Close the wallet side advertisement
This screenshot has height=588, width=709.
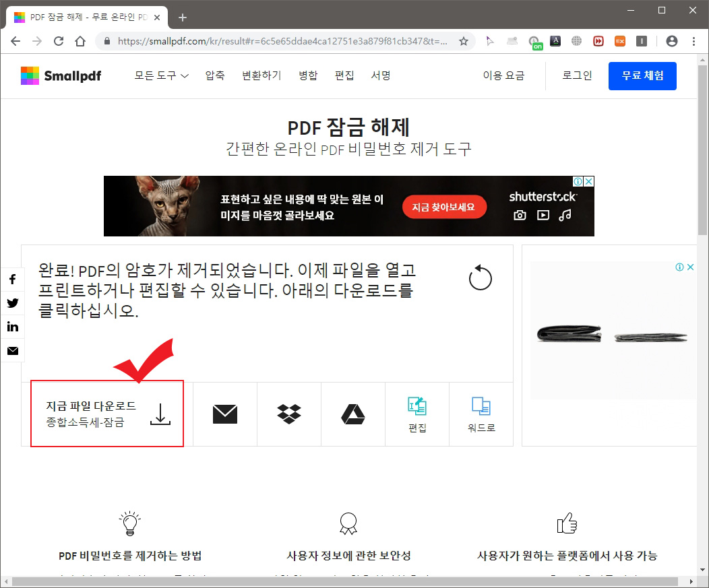pos(690,267)
